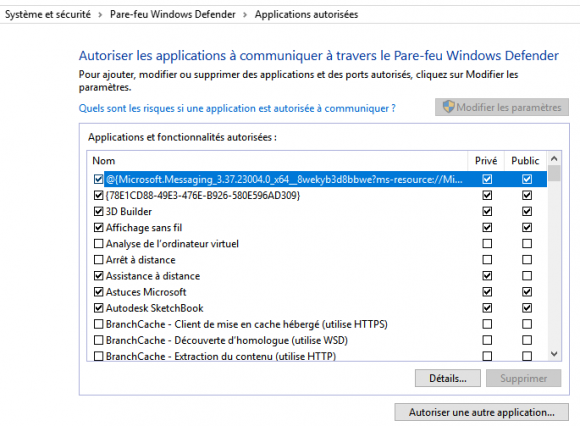Toggle Privé checkbox for Microsoft.Messaging
This screenshot has height=426, width=580.
click(x=487, y=179)
